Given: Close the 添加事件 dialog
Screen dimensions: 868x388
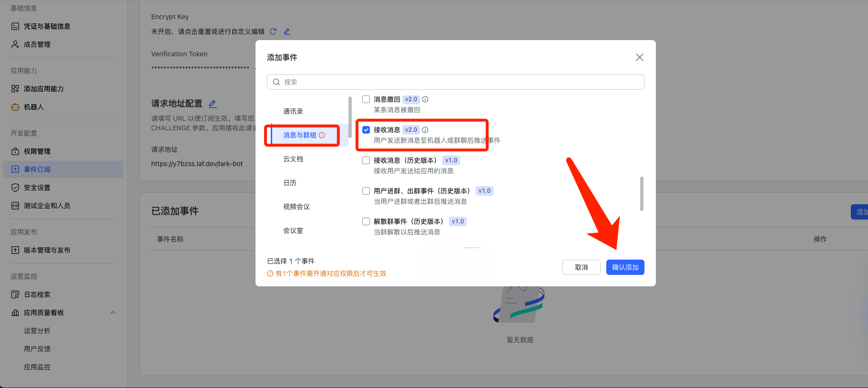Looking at the screenshot, I should pyautogui.click(x=640, y=57).
